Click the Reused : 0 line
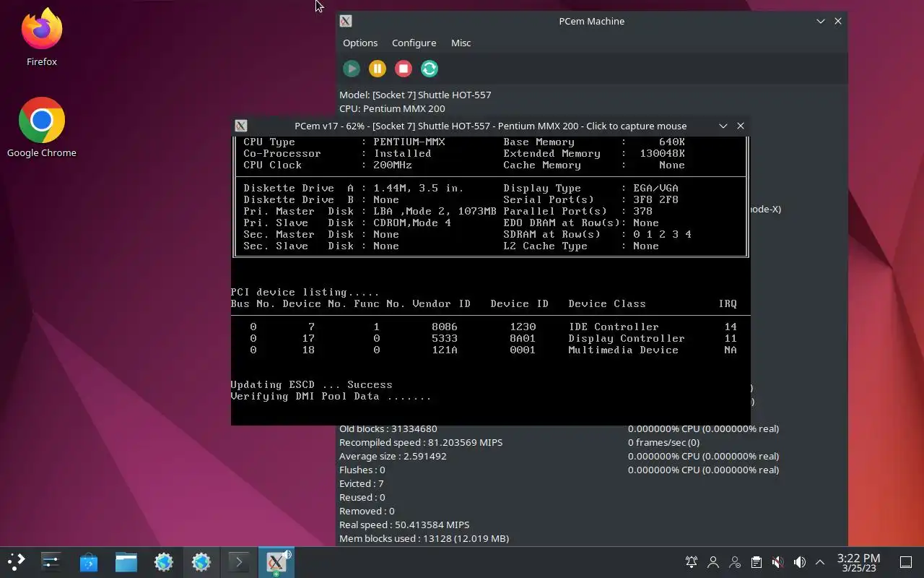This screenshot has height=578, width=924. [362, 497]
